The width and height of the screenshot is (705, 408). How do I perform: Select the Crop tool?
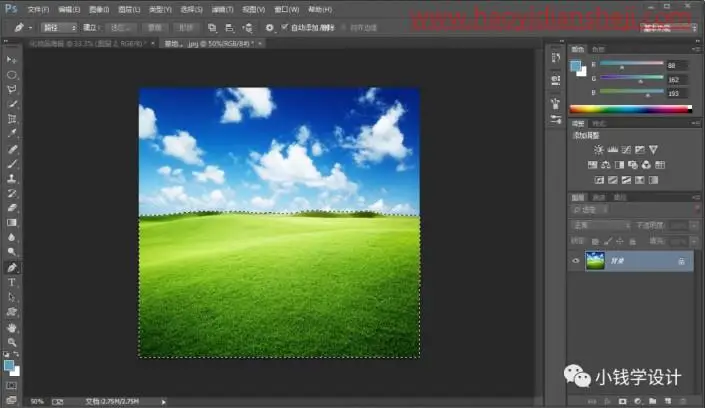11,119
